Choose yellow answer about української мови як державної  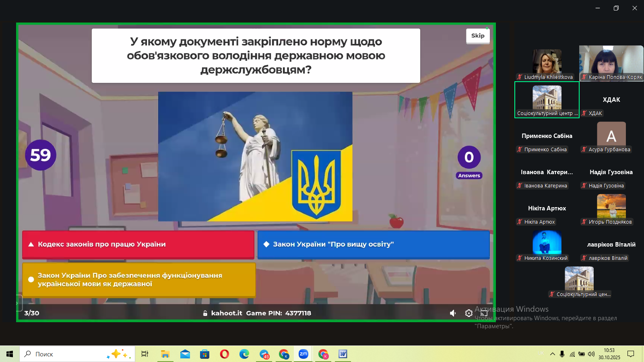click(x=139, y=280)
